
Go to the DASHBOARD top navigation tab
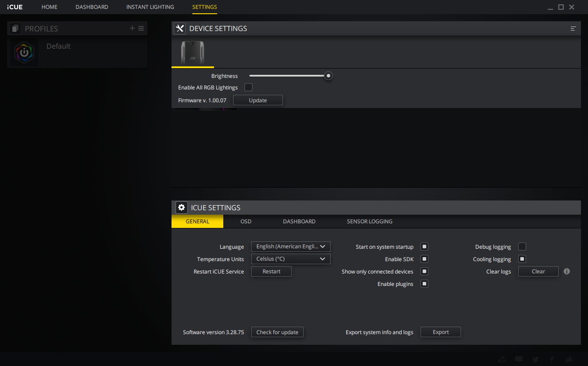pos(92,7)
